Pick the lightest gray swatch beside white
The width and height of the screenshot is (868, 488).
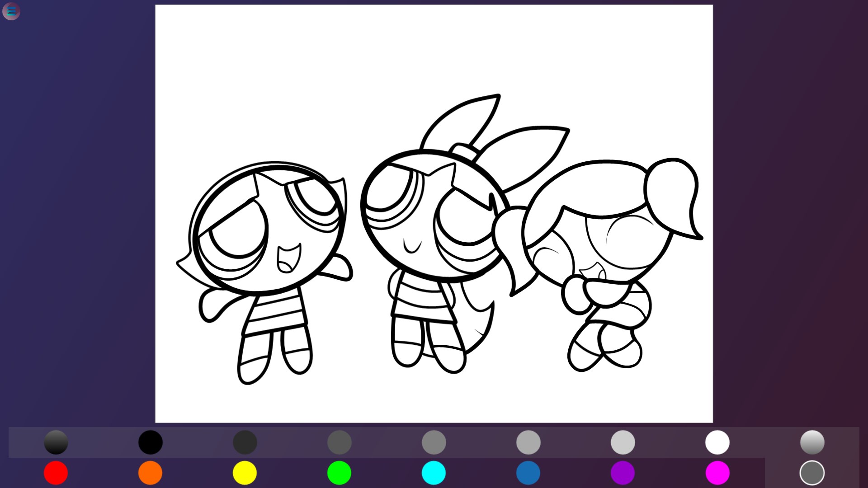point(623,442)
